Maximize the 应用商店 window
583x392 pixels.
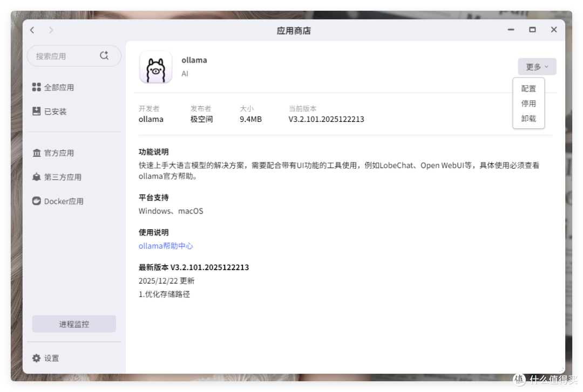tap(532, 30)
